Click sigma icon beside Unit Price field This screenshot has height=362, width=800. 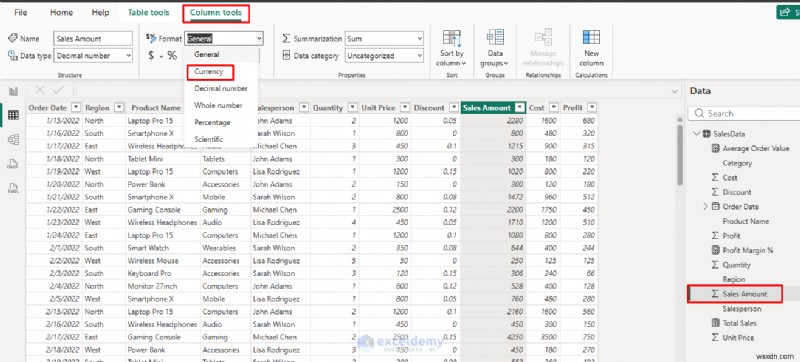pos(715,338)
